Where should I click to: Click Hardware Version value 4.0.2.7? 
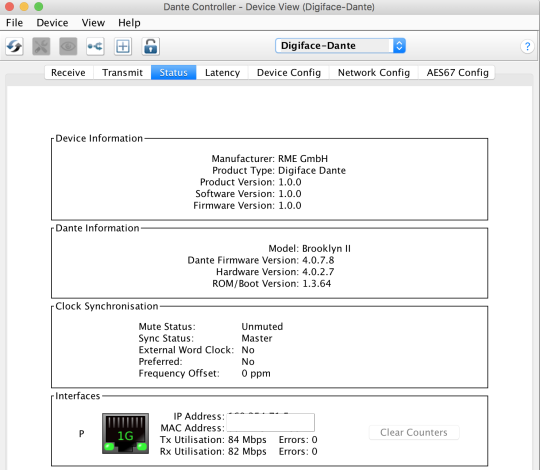[318, 272]
